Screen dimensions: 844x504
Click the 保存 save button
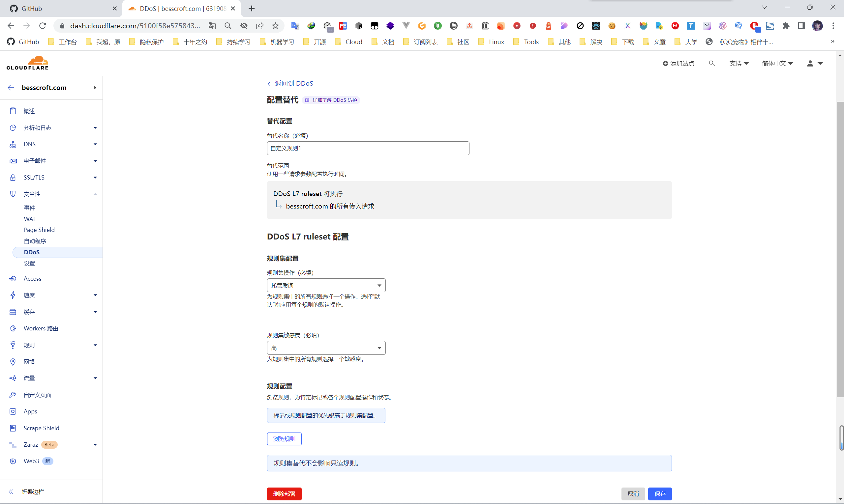(660, 493)
